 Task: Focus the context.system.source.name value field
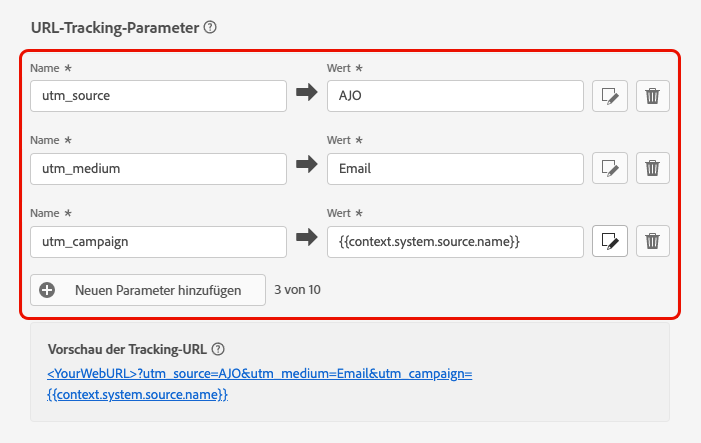coord(455,241)
